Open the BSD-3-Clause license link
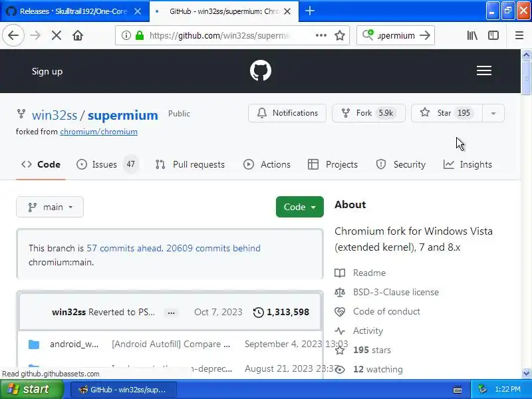Image resolution: width=532 pixels, height=399 pixels. click(387, 292)
